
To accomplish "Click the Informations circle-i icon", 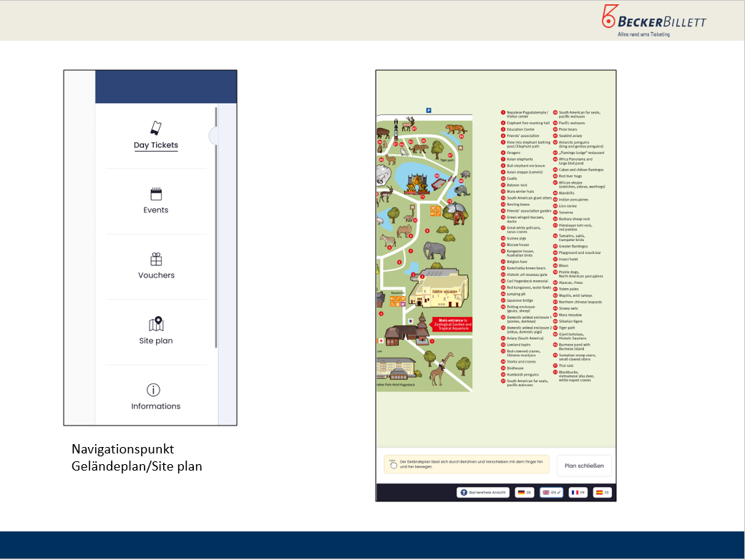I will (153, 390).
